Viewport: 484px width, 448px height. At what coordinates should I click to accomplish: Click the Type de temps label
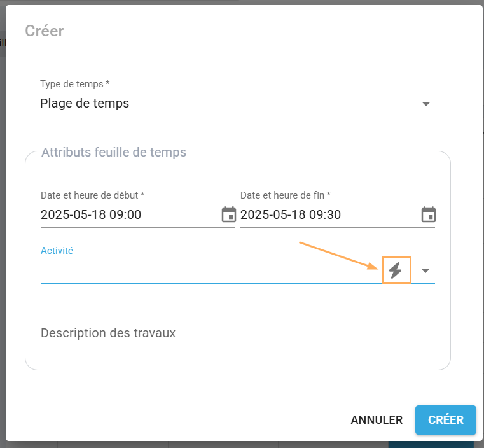coord(74,84)
